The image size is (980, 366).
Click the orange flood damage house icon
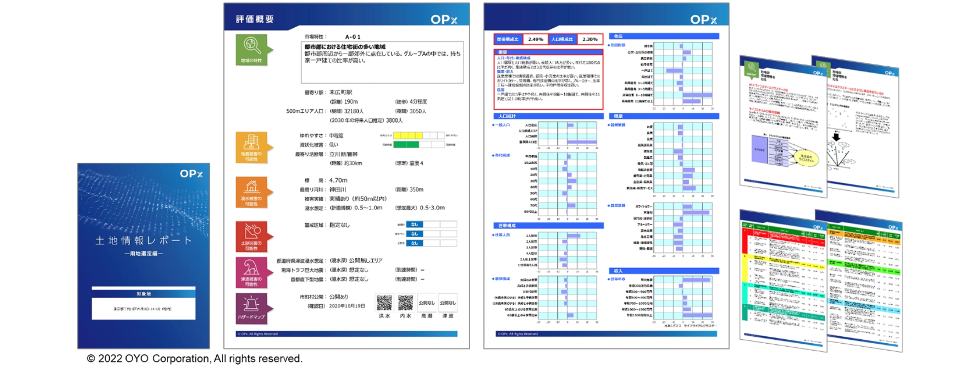click(252, 187)
